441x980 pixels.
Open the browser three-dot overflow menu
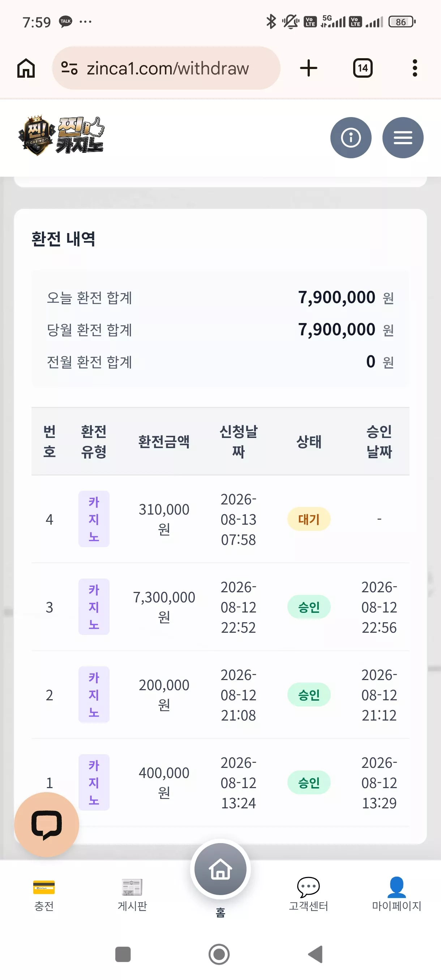tap(415, 68)
